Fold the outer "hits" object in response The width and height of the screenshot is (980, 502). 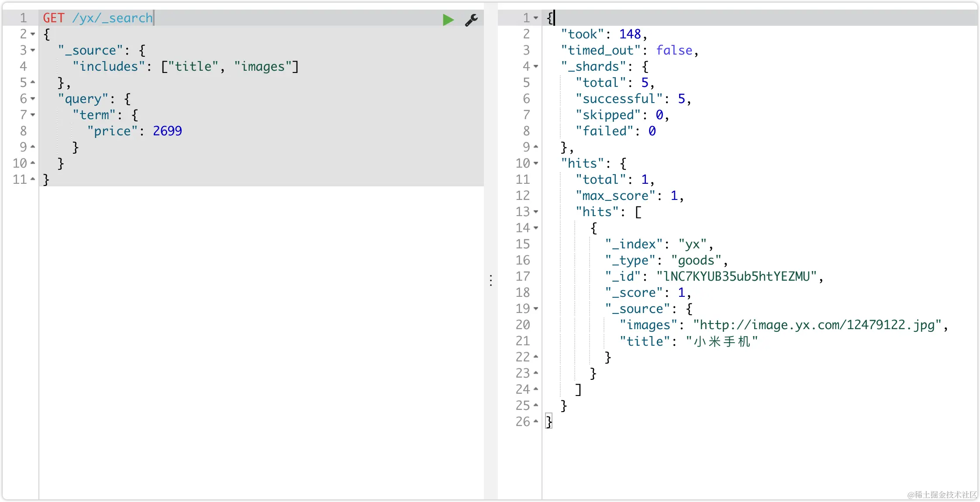click(x=536, y=163)
